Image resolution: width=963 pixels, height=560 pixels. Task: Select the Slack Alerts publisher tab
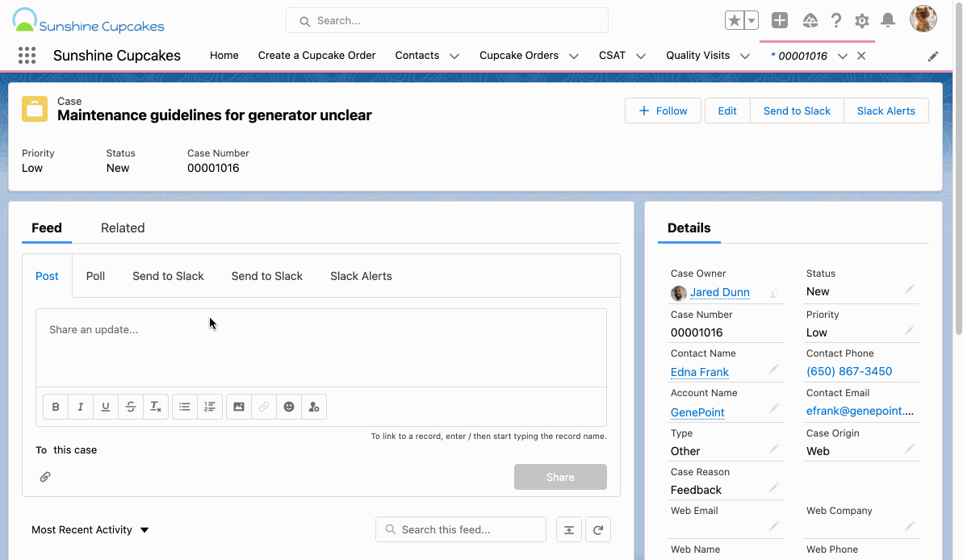(x=361, y=276)
